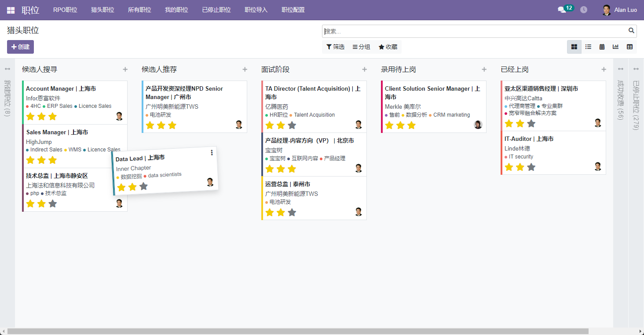Open the 分组 group-by dropdown
The width and height of the screenshot is (644, 335).
coord(361,47)
